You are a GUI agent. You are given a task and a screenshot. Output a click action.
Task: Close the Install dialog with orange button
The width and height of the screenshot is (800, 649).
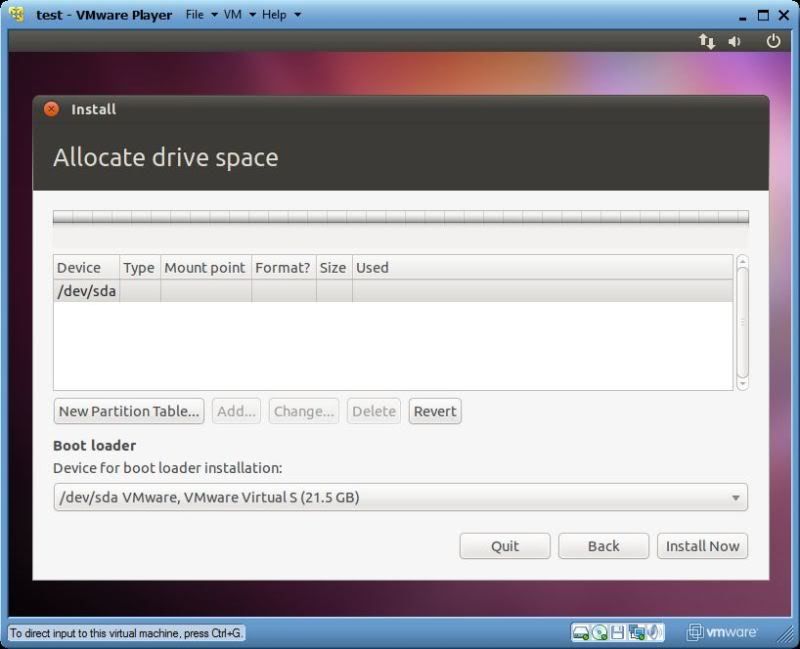tap(51, 109)
